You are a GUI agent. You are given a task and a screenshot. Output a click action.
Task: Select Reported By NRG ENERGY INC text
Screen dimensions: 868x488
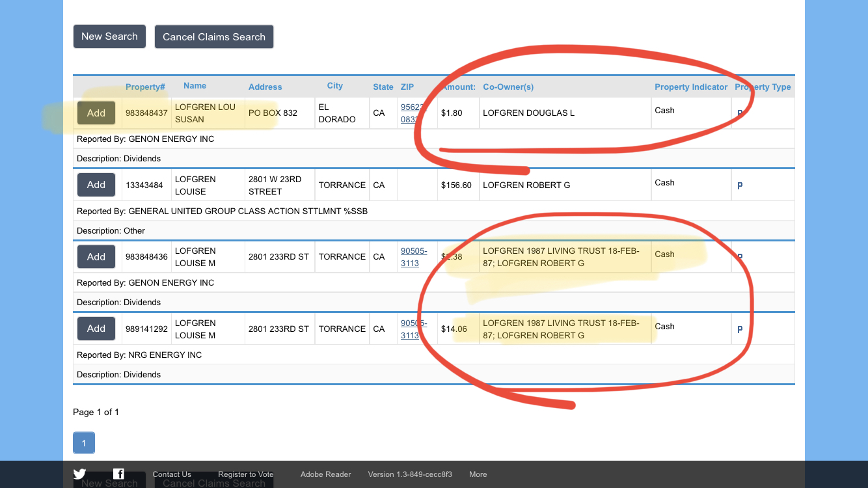click(x=139, y=355)
